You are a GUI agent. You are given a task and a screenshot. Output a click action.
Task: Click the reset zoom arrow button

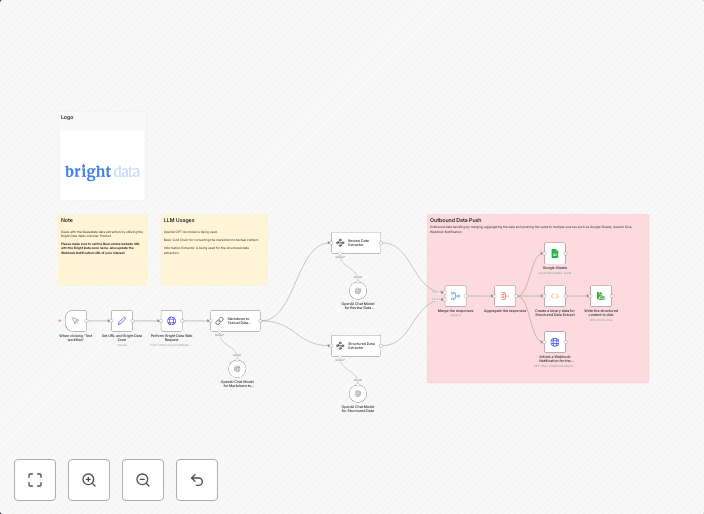coord(197,480)
